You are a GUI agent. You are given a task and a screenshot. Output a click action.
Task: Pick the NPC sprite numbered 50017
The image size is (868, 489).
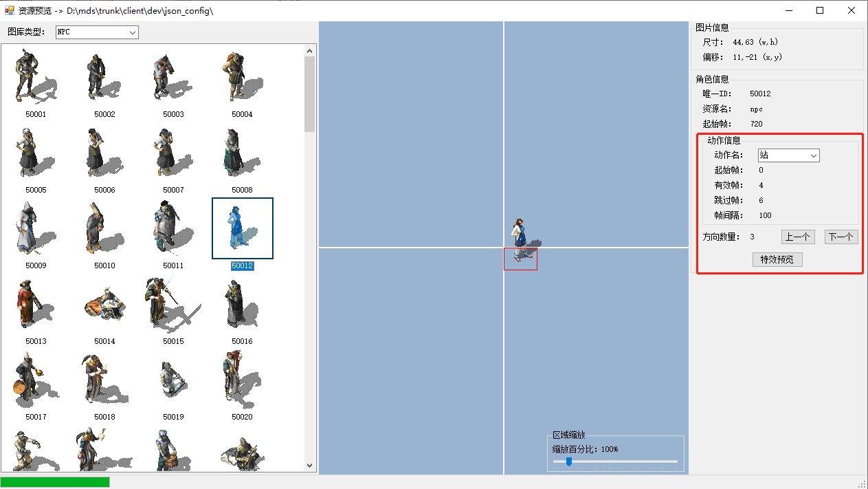click(35, 382)
